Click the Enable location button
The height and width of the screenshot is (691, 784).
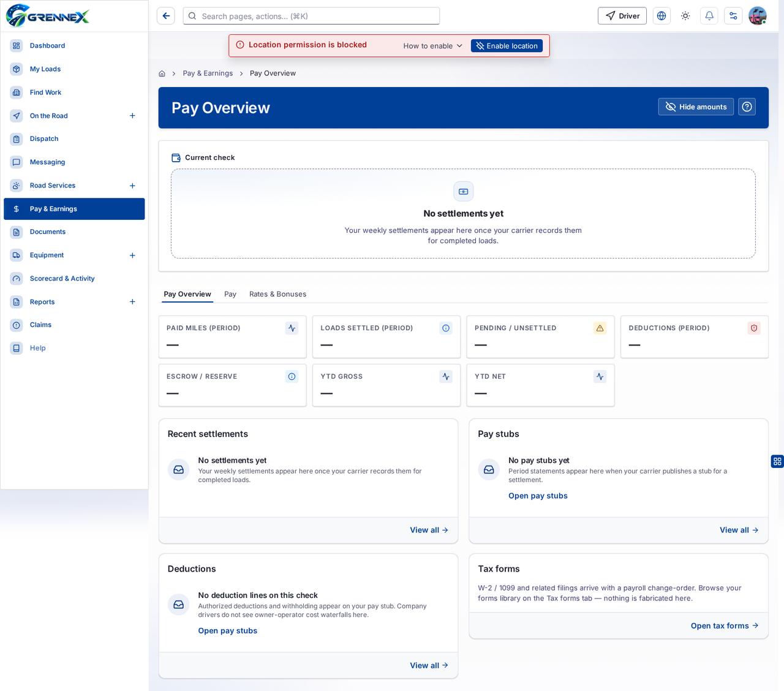pyautogui.click(x=507, y=45)
